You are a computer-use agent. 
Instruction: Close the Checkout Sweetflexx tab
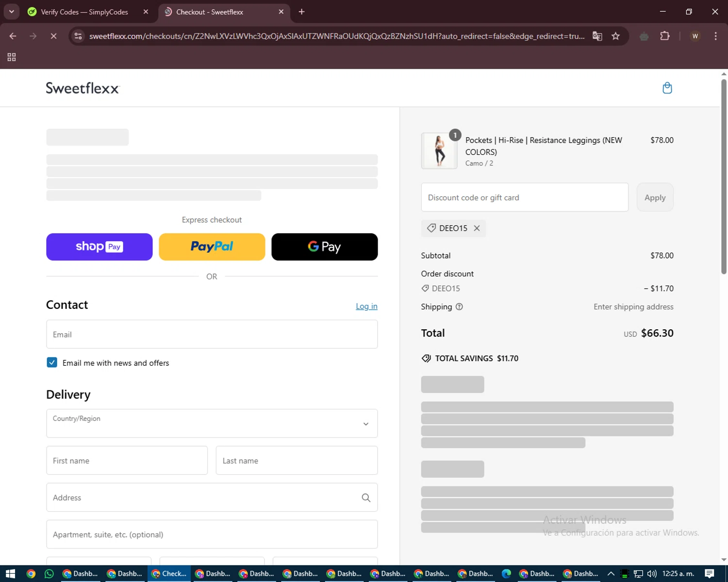click(281, 12)
